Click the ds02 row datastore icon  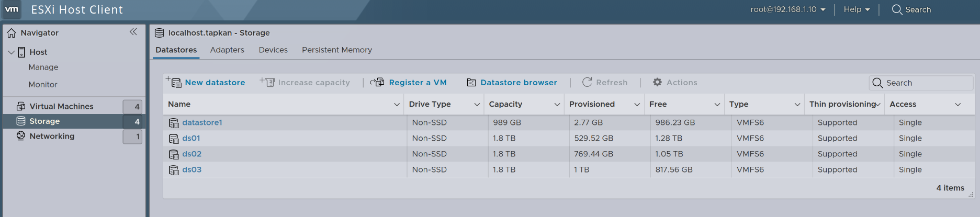coord(174,154)
